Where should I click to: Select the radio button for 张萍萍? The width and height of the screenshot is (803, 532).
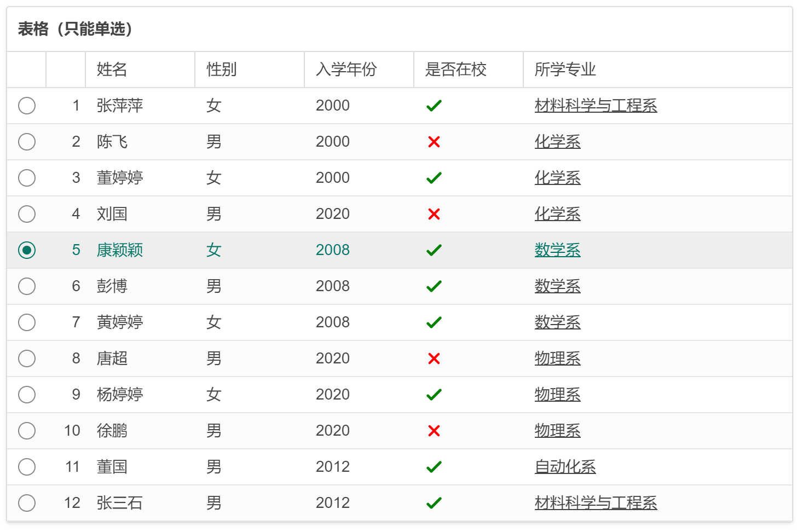[x=27, y=106]
